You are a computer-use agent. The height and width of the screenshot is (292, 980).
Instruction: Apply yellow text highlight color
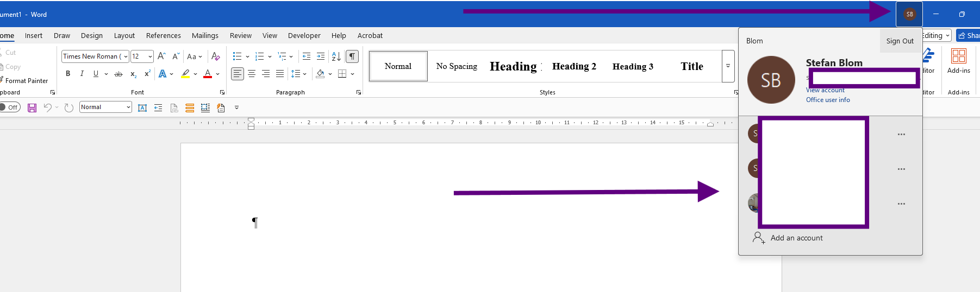coord(185,74)
